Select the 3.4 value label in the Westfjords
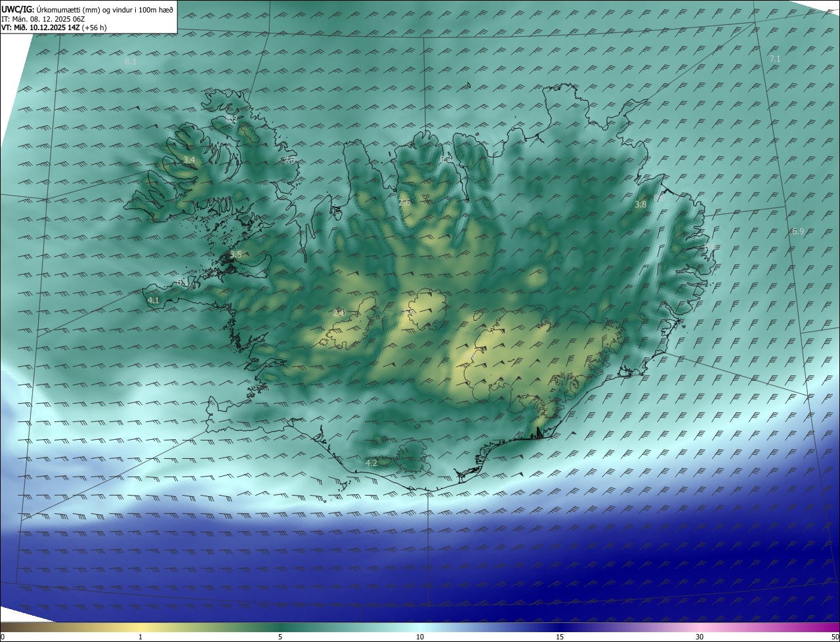This screenshot has height=642, width=840. pyautogui.click(x=189, y=160)
